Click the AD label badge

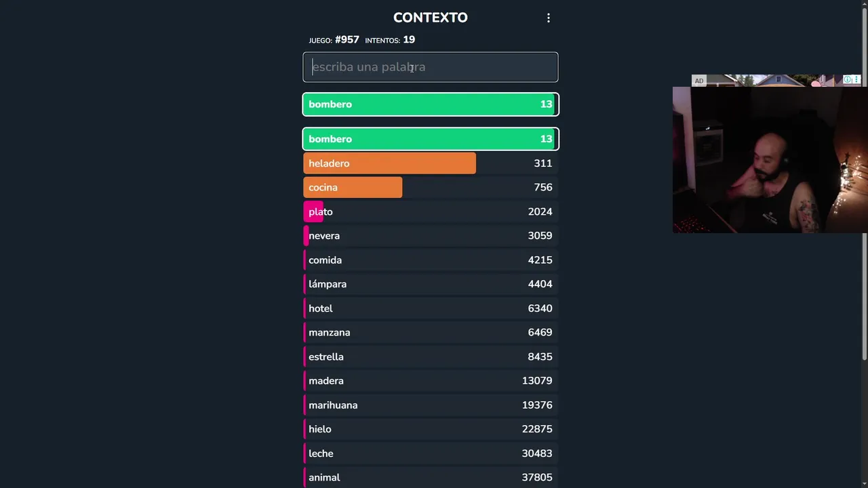point(698,81)
